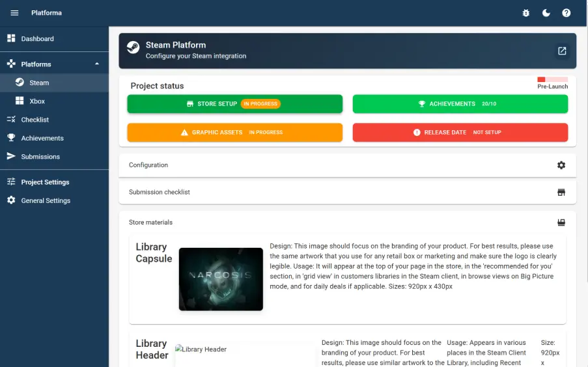Click the bug report icon
This screenshot has width=588, height=367.
(x=526, y=13)
